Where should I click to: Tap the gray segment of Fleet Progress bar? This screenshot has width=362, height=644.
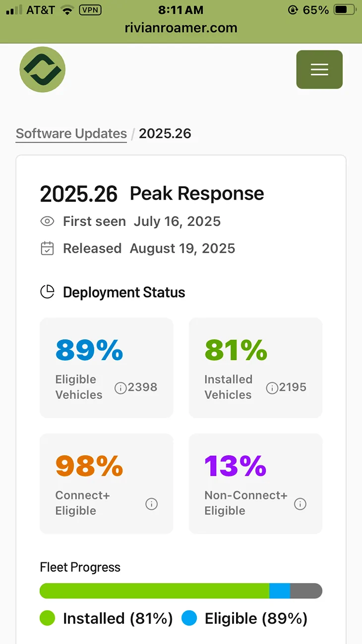[306, 590]
